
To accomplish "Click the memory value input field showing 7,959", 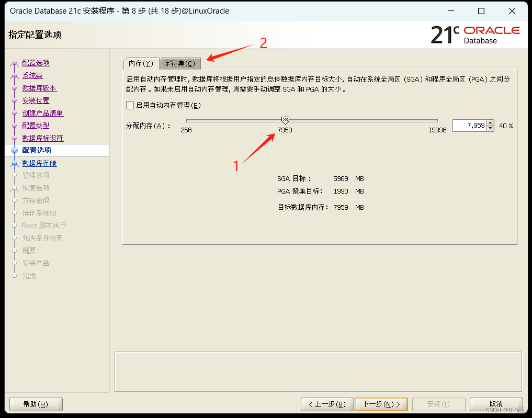I will pos(470,126).
